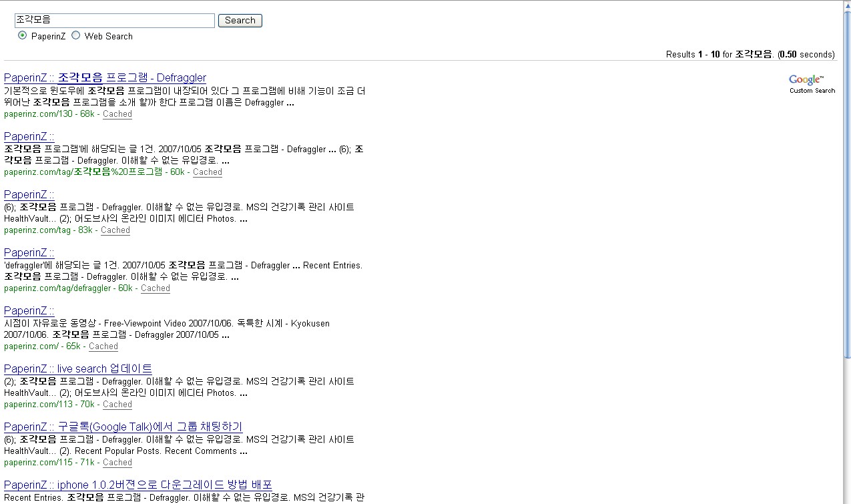View Cached copy of paperinz.com/113
This screenshot has width=851, height=504.
click(117, 405)
